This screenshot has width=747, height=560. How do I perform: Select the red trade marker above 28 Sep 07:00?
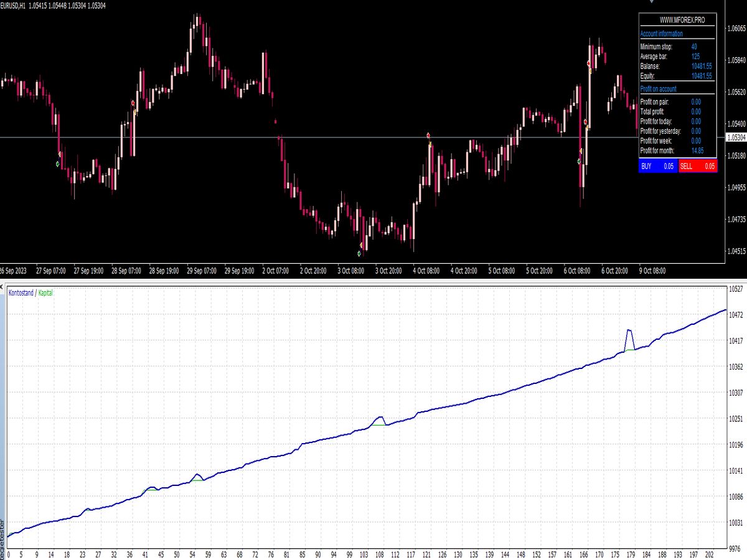pos(133,103)
